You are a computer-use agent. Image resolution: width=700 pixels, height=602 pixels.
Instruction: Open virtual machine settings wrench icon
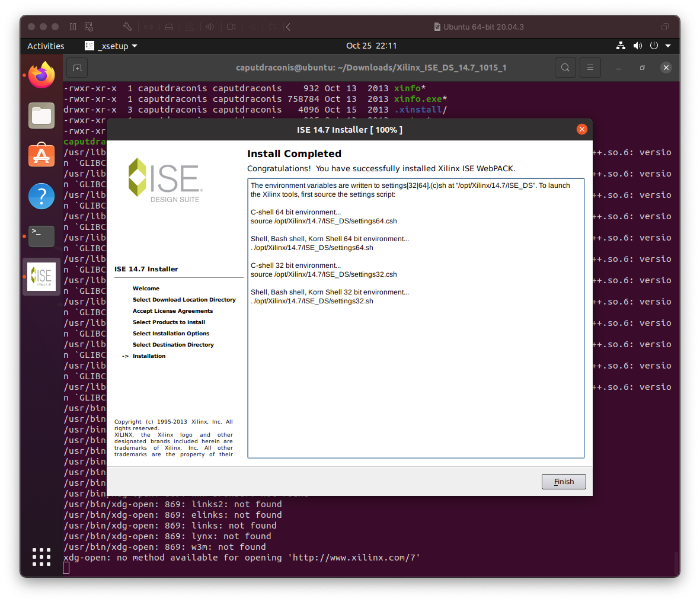tap(127, 27)
